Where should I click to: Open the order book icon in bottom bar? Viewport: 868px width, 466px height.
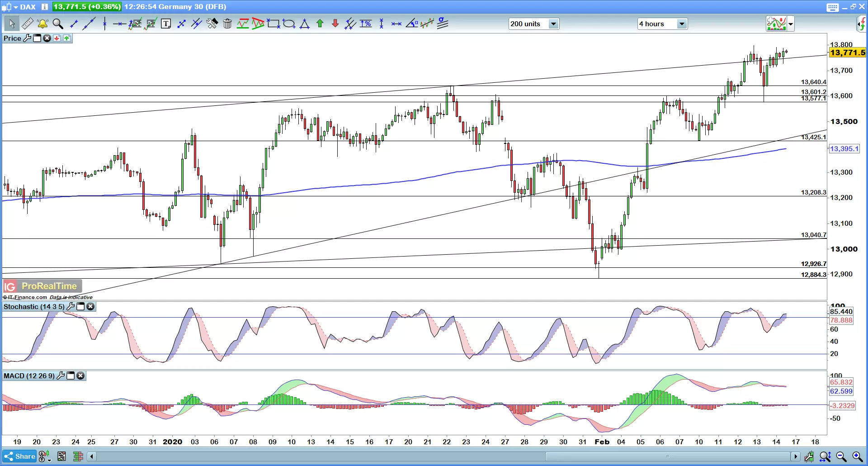pyautogui.click(x=78, y=456)
